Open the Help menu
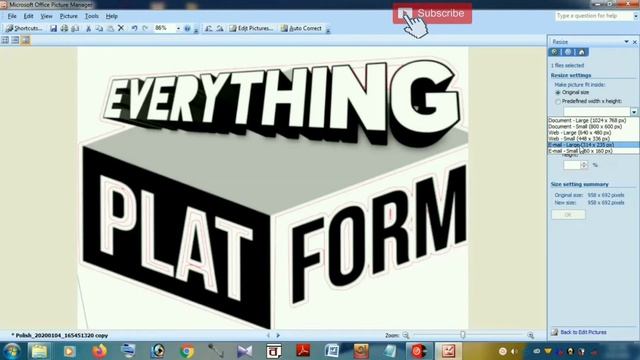This screenshot has width=640, height=360. coord(111,16)
